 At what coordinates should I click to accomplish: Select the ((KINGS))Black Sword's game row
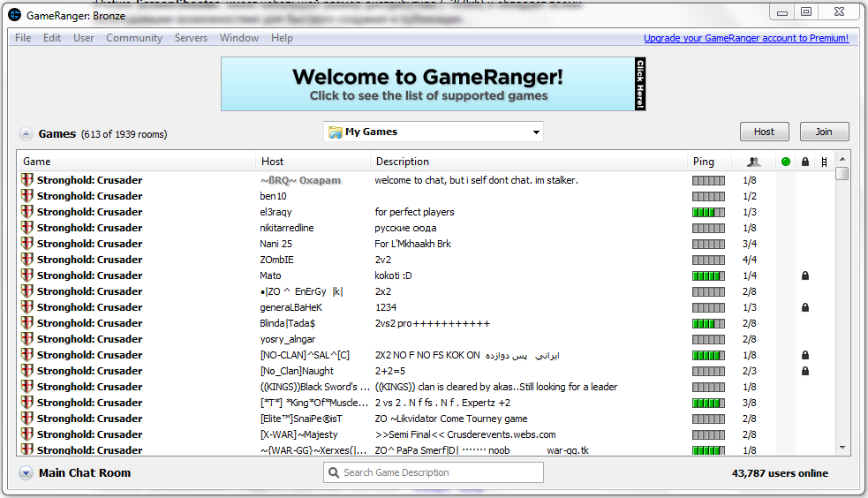click(425, 387)
